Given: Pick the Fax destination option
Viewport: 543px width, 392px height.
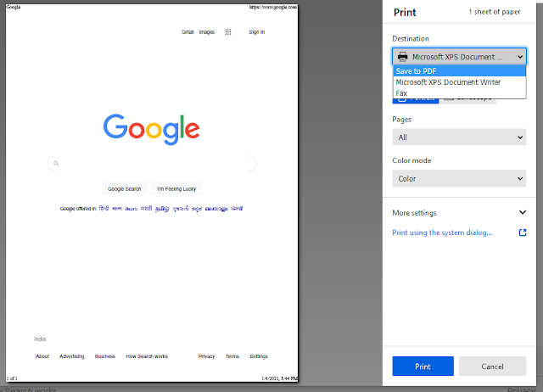Looking at the screenshot, I should (x=460, y=93).
